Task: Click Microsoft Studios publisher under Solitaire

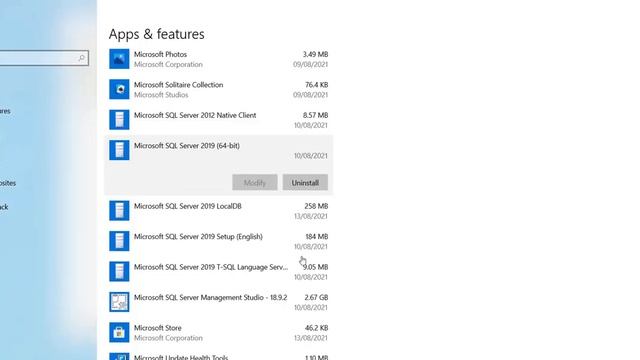Action: pyautogui.click(x=161, y=95)
